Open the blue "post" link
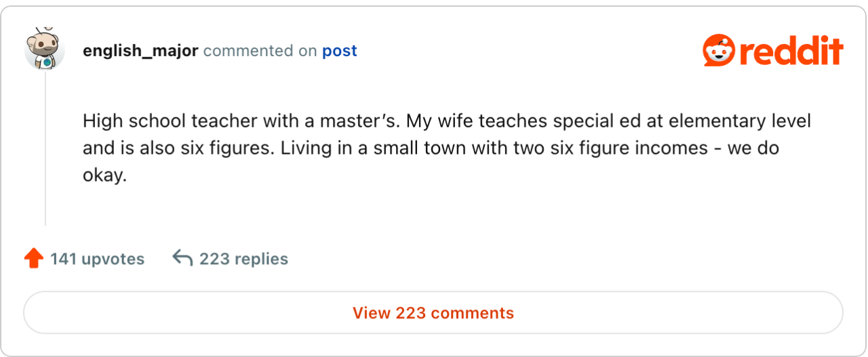Screen dimensions: 868x357 pos(339,51)
